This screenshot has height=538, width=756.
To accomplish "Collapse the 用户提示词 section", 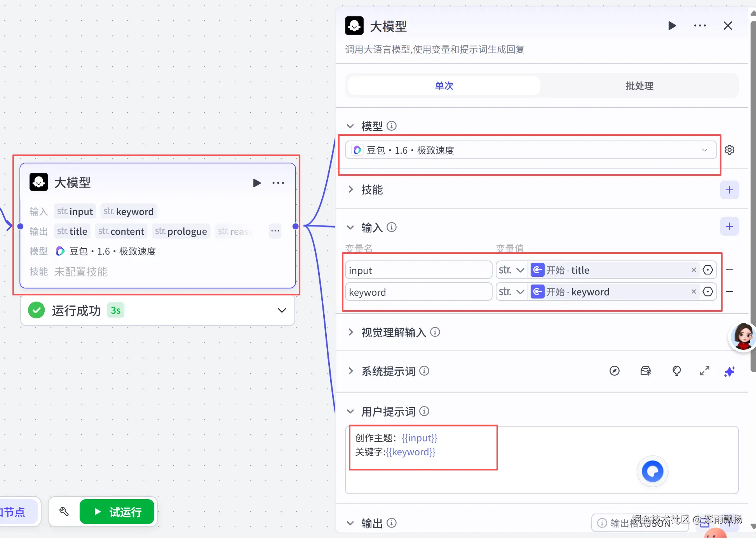I will click(350, 411).
